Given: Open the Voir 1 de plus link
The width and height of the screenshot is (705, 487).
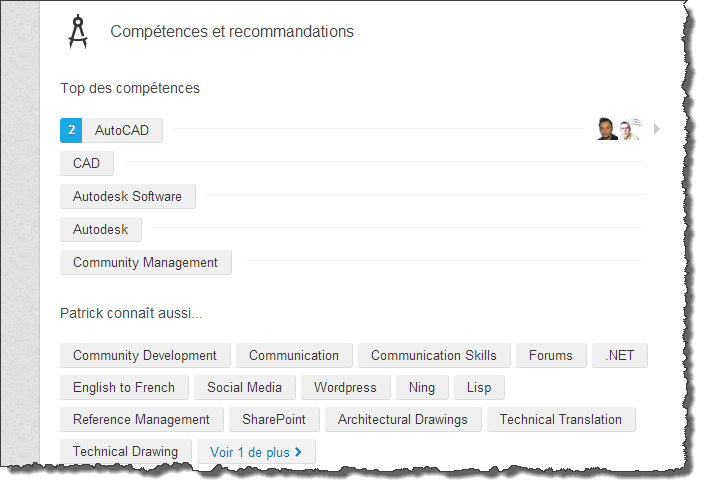Looking at the screenshot, I should pos(256,452).
